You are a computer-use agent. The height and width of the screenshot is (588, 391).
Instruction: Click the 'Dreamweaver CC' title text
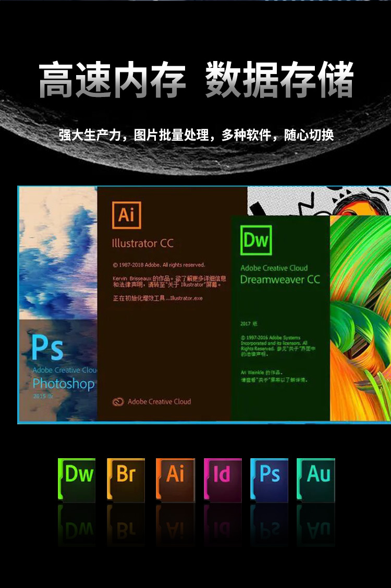[280, 279]
